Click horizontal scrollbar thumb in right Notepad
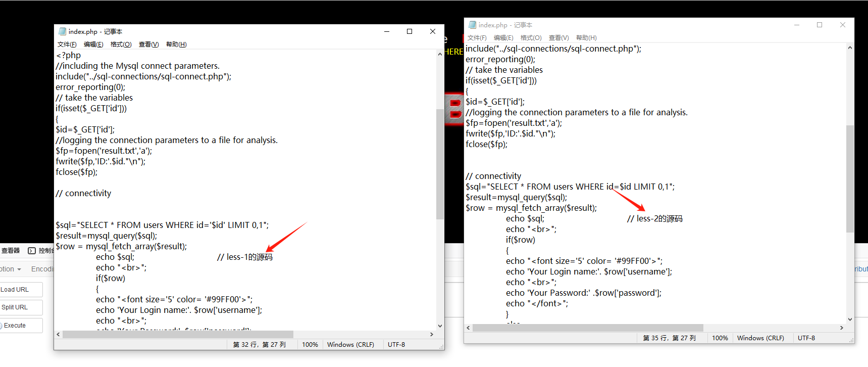This screenshot has width=868, height=367. [588, 328]
